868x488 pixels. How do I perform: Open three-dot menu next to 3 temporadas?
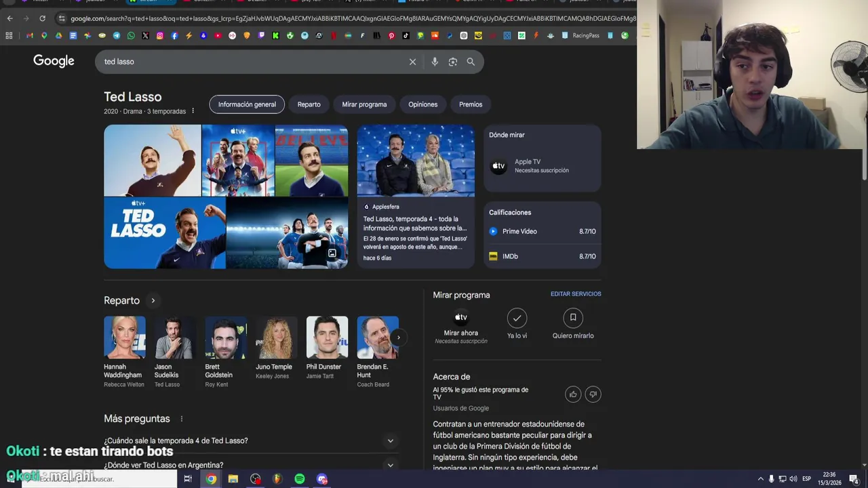click(193, 111)
